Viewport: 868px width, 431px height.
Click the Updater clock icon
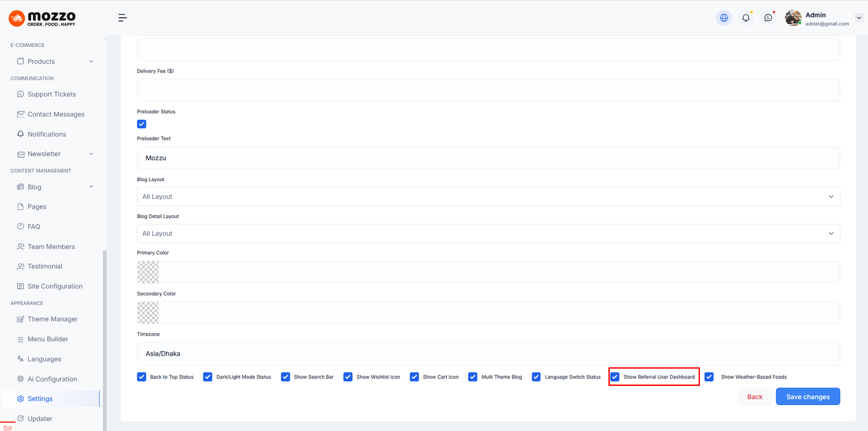click(21, 419)
